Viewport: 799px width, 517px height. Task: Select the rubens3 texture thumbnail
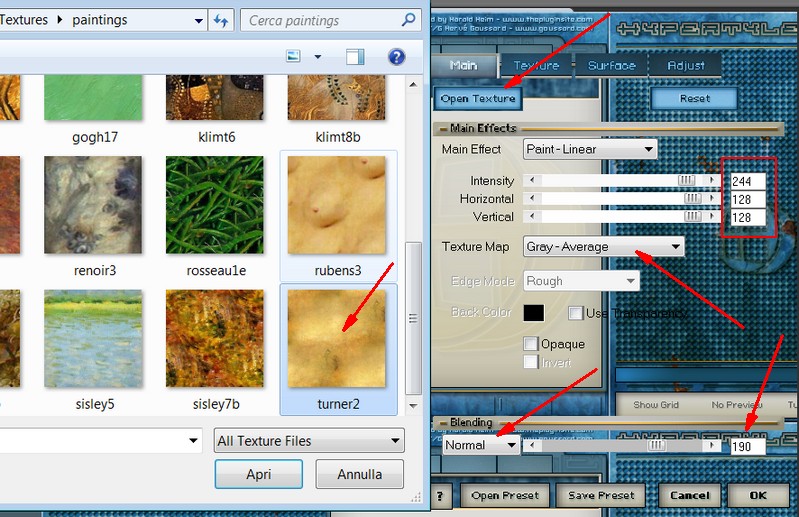337,205
